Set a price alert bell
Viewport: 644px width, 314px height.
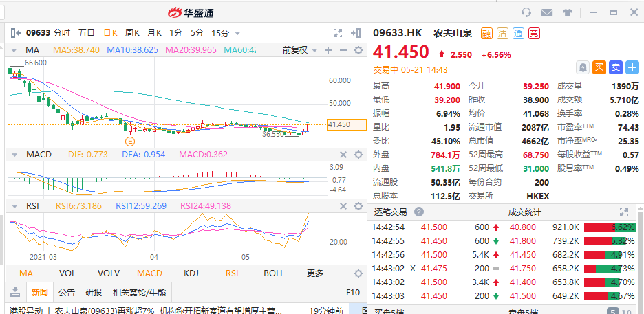pos(583,67)
